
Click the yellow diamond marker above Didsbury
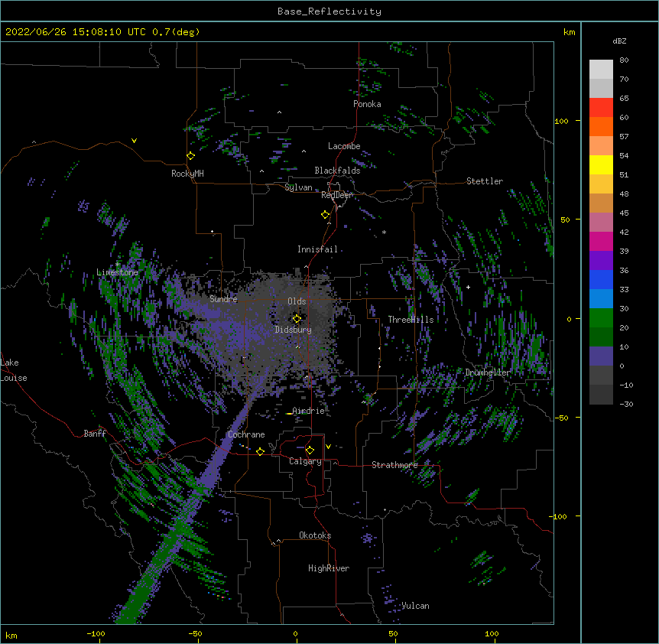(297, 319)
